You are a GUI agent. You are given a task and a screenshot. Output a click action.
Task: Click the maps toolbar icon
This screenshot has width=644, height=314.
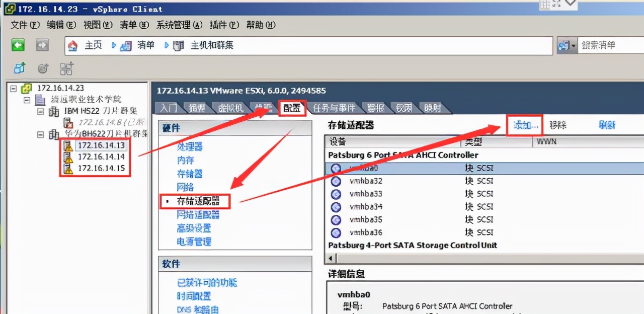click(x=66, y=68)
